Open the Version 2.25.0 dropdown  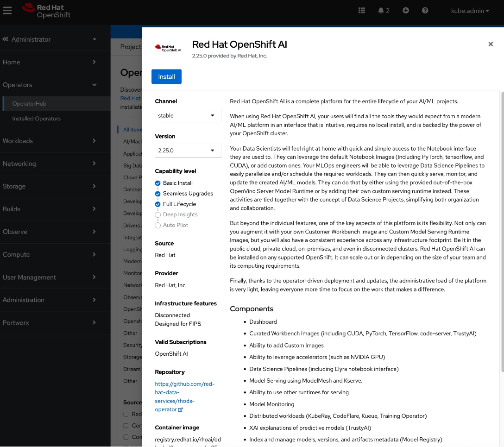(188, 150)
